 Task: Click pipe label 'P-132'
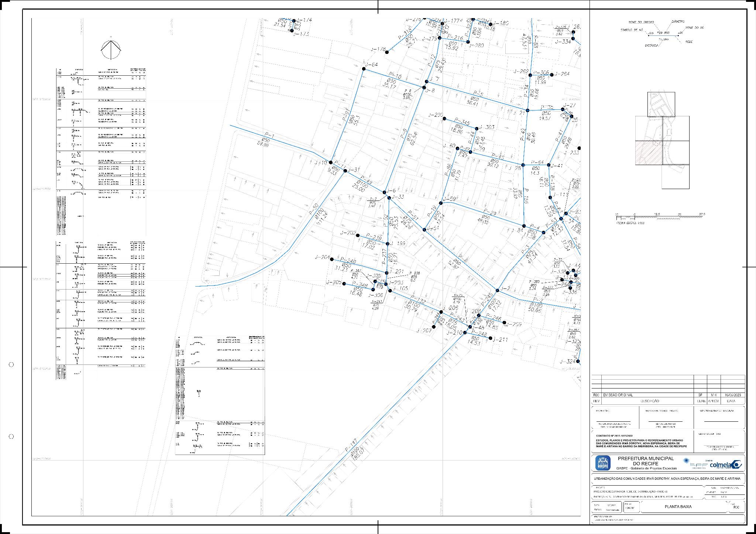pyautogui.click(x=417, y=299)
